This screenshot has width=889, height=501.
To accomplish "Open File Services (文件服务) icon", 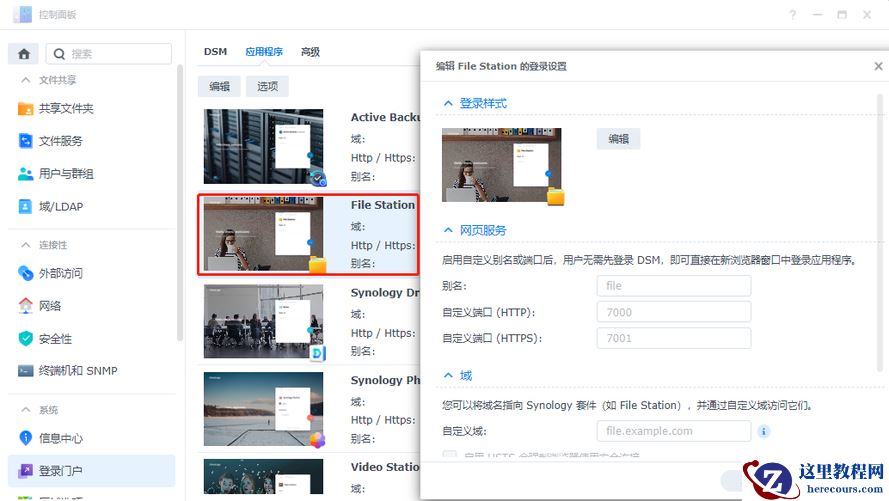I will tap(26, 141).
